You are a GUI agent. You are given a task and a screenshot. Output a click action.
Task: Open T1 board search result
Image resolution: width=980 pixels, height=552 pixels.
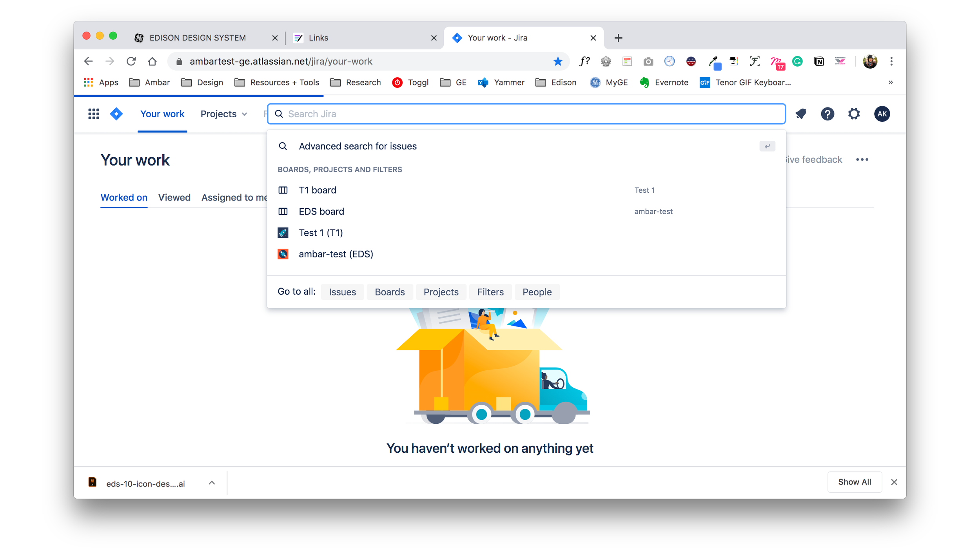click(526, 190)
